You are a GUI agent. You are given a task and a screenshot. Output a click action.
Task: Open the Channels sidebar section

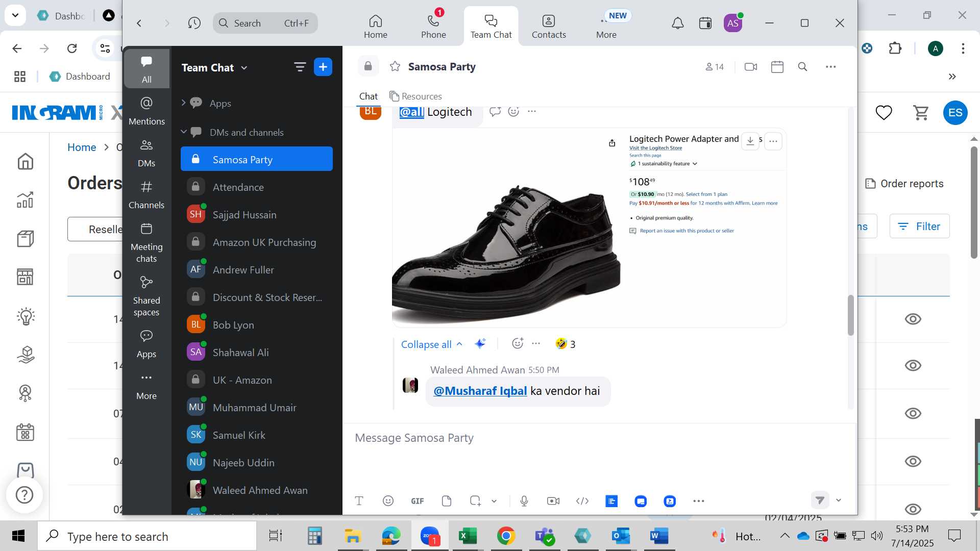pyautogui.click(x=146, y=195)
